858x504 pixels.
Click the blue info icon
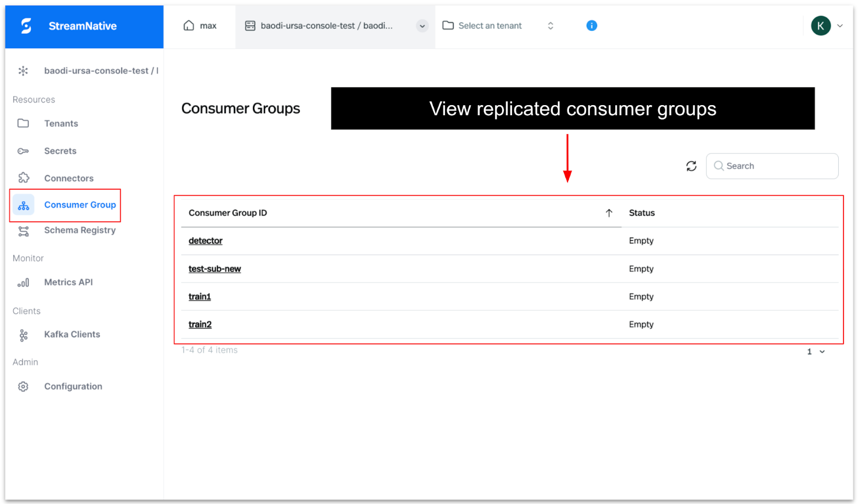(x=591, y=26)
